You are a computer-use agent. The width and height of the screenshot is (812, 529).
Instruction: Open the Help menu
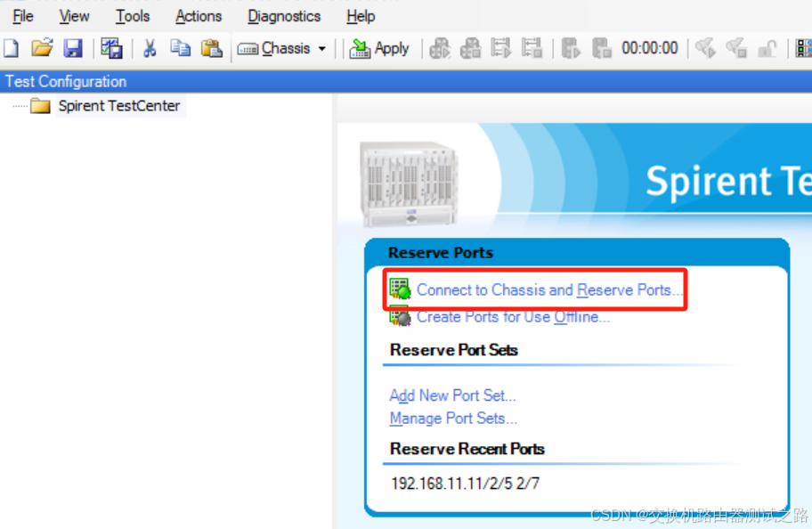[361, 17]
